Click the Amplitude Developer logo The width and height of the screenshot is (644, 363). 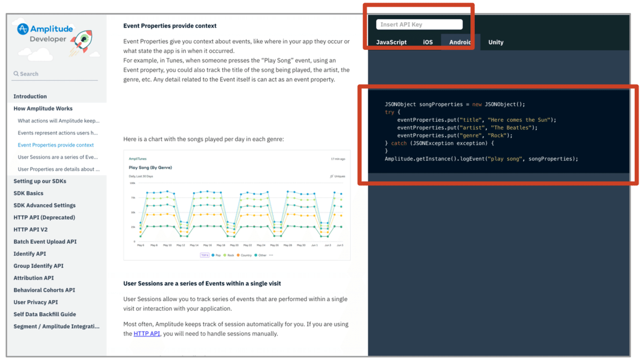tap(45, 34)
